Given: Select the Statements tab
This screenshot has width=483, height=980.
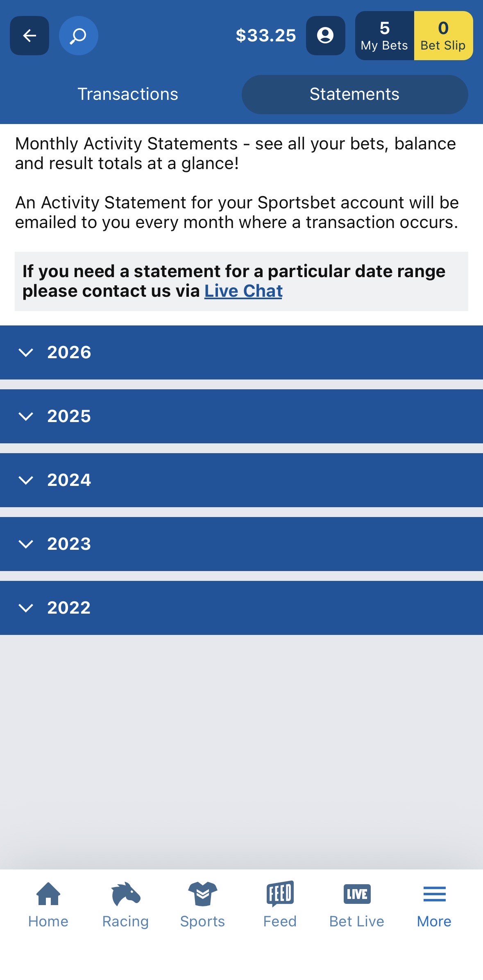Looking at the screenshot, I should coord(354,94).
